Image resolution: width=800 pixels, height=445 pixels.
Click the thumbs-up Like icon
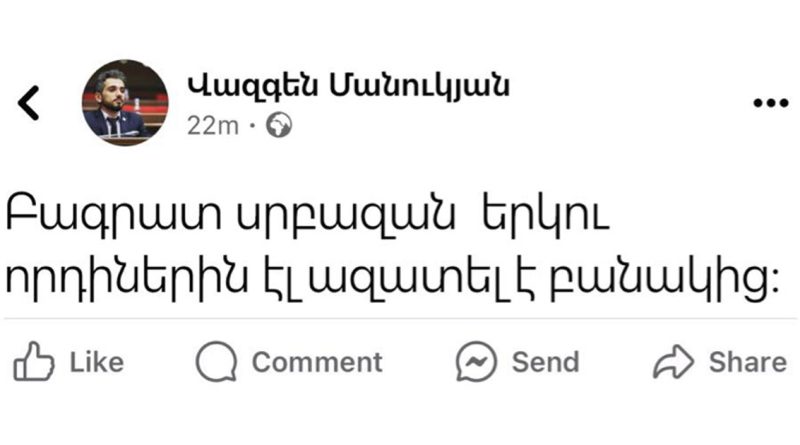coord(34,361)
